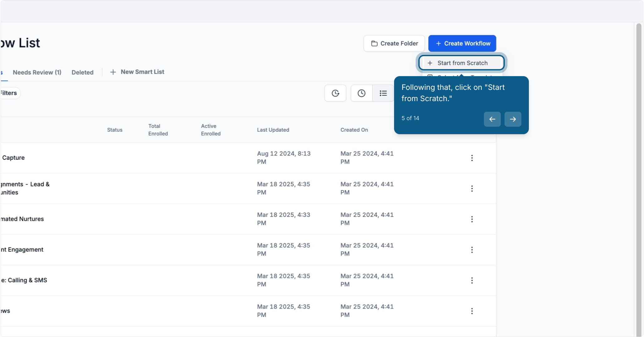The image size is (644, 337).
Task: Open three-dot menu for Nurtures row
Action: pos(472,219)
